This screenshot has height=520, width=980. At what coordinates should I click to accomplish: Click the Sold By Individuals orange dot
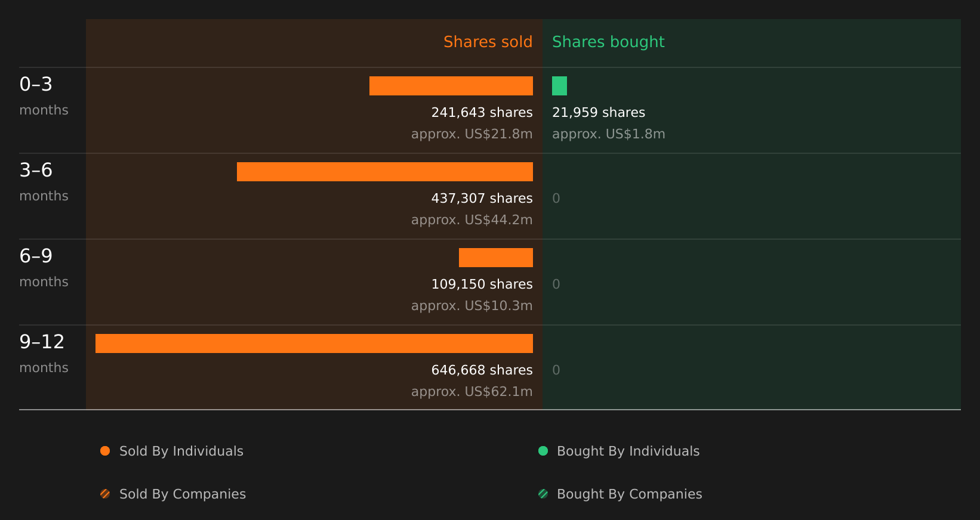pos(105,451)
